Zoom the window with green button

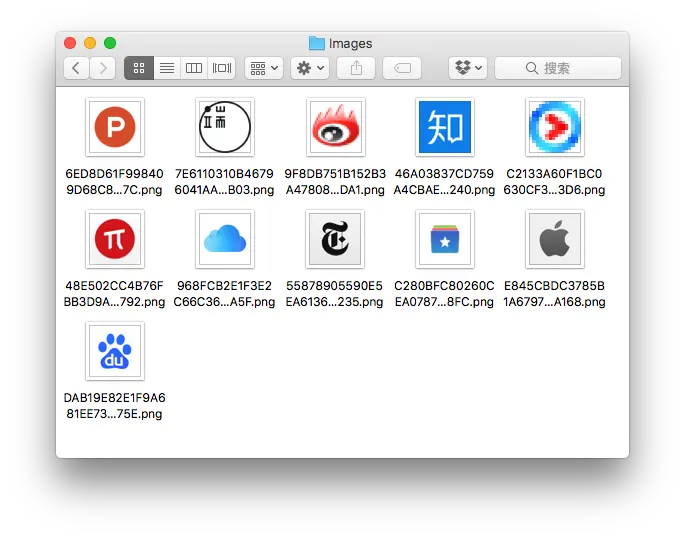click(x=110, y=43)
